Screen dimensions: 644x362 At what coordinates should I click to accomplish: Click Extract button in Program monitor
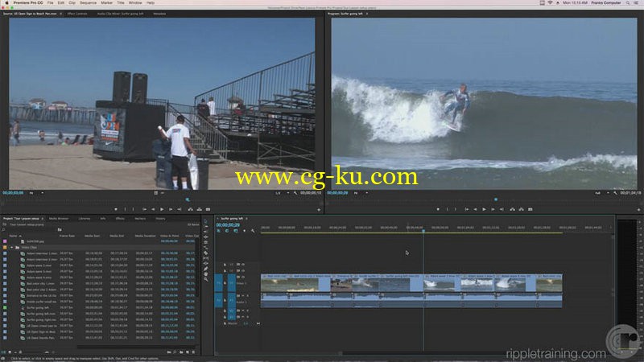pos(521,209)
